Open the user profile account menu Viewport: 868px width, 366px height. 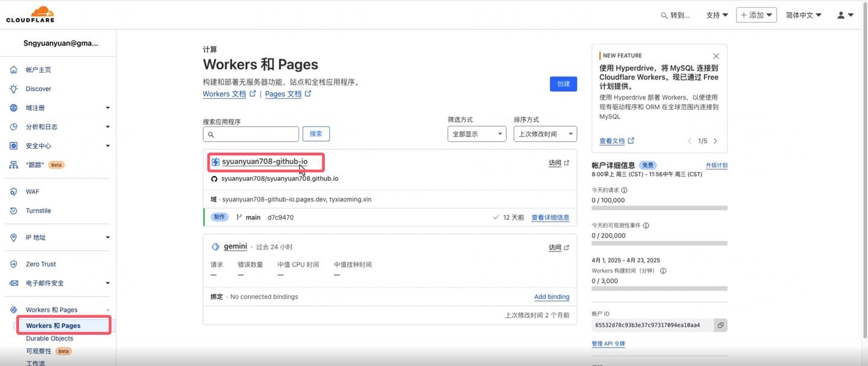[x=845, y=15]
